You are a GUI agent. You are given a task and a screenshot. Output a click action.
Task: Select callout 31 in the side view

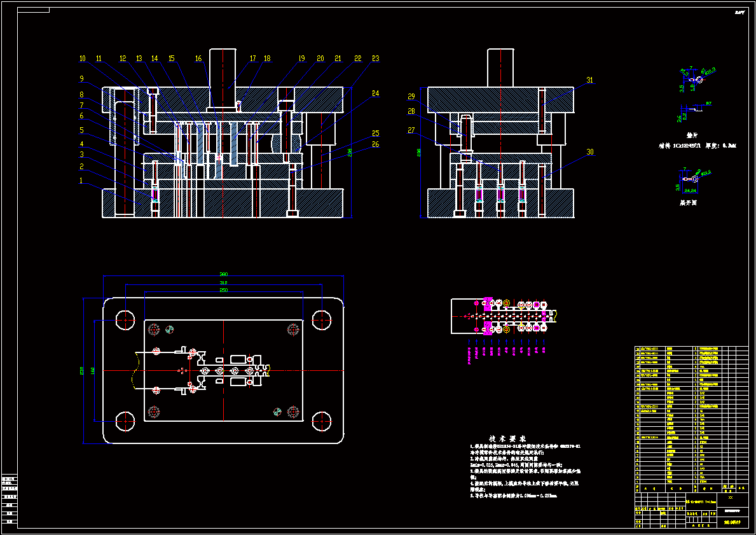590,80
